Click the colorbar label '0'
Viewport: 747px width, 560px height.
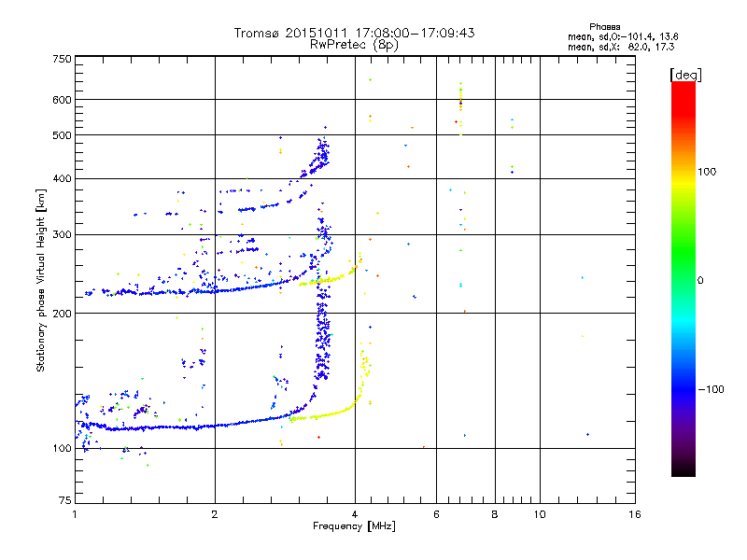click(x=700, y=281)
